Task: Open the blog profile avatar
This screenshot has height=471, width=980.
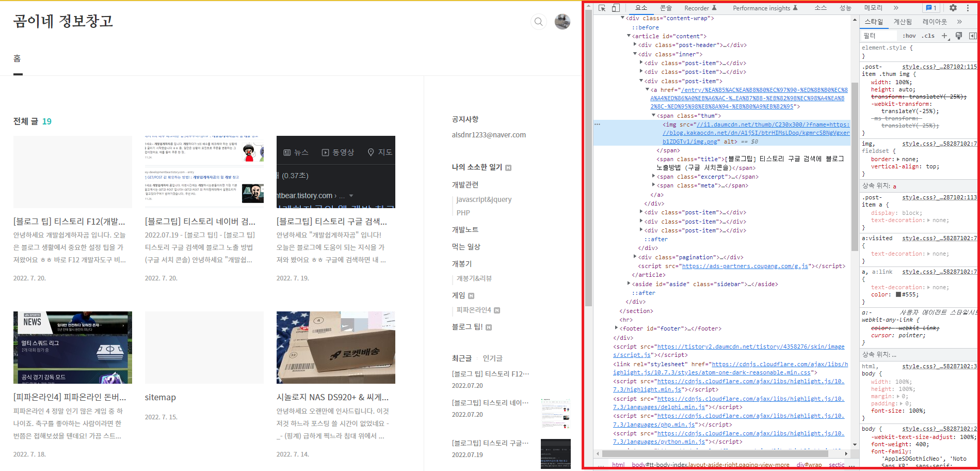Action: pyautogui.click(x=562, y=22)
